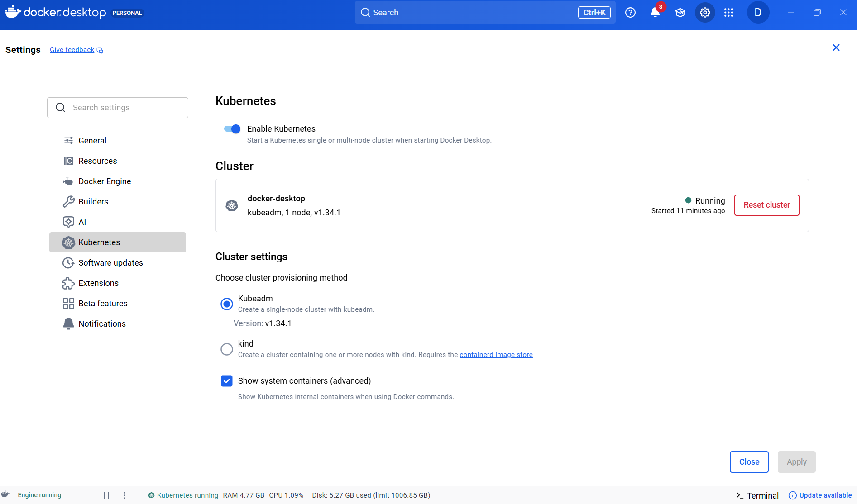
Task: Uncheck Show system containers checkbox
Action: coord(227,381)
